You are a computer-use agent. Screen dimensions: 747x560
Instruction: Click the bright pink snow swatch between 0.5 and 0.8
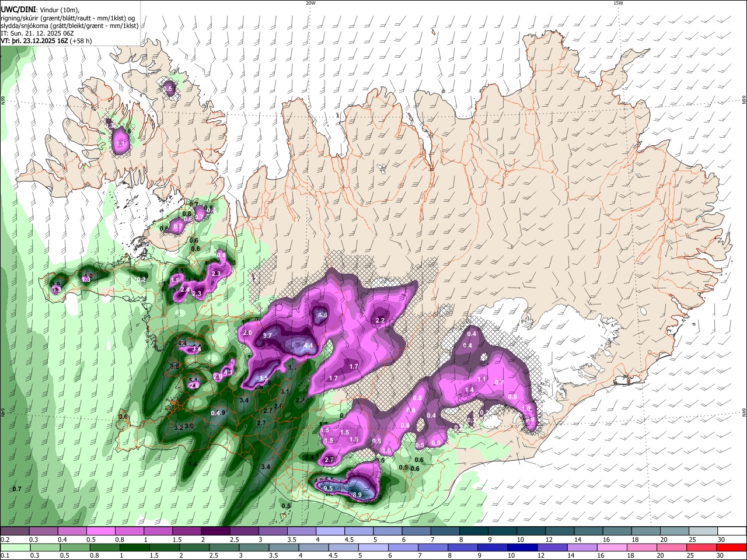click(x=100, y=531)
